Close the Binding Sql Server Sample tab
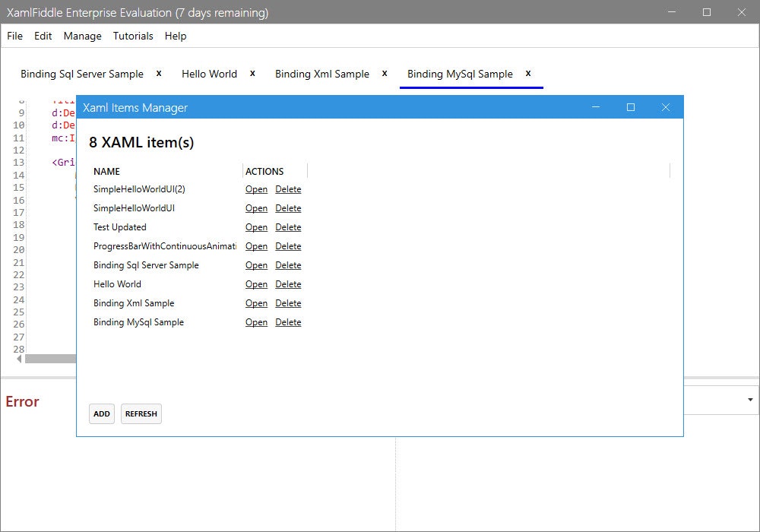The image size is (760, 532). pyautogui.click(x=159, y=74)
